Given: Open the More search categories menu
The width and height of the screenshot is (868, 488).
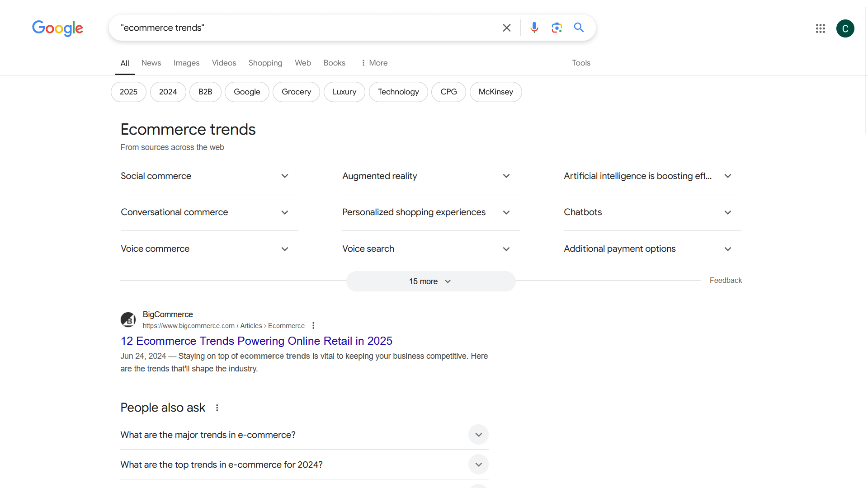Looking at the screenshot, I should pos(374,63).
